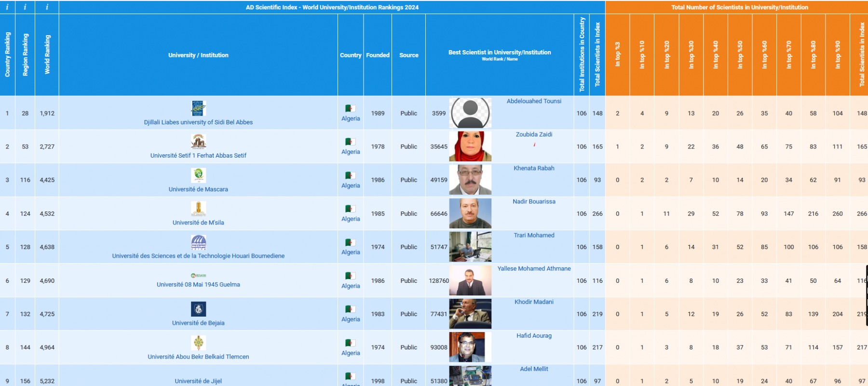Open scientist Zoubida Zaidi profile link

(x=534, y=134)
